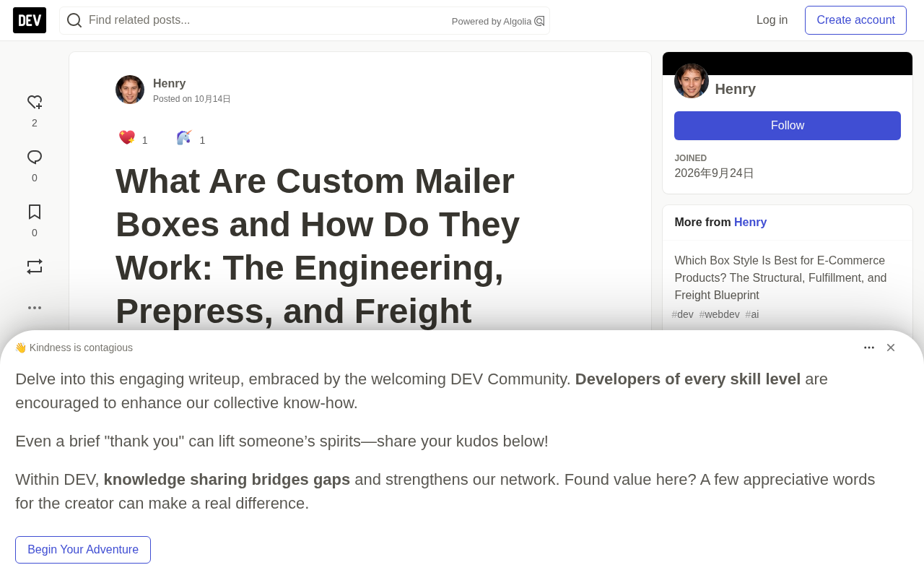
Task: Click the boost repost arrows icon
Action: click(x=35, y=267)
